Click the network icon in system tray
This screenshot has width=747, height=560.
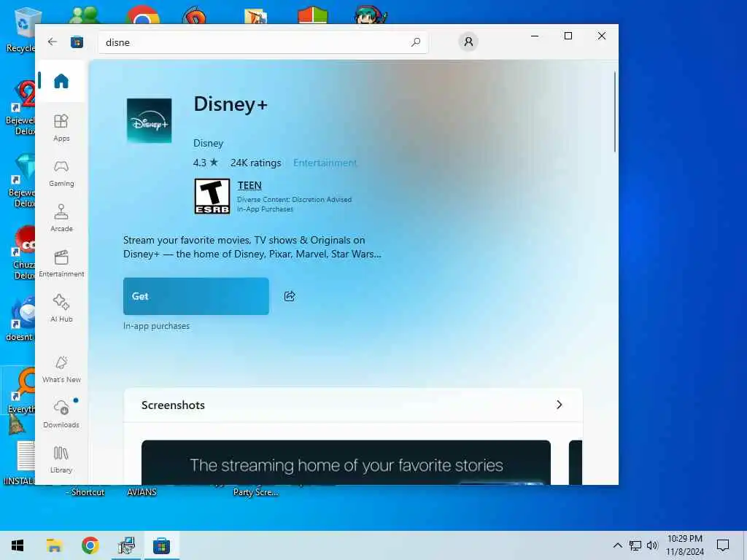[x=635, y=545]
